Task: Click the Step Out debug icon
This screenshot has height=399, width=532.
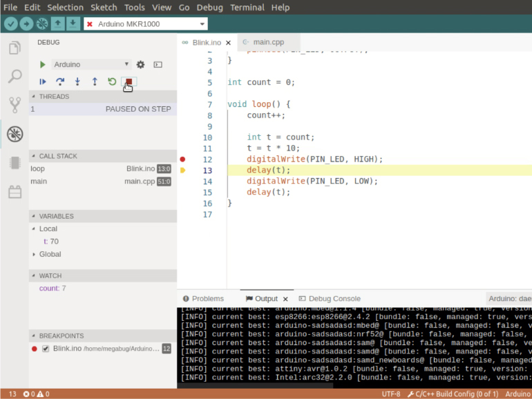Action: pyautogui.click(x=95, y=81)
